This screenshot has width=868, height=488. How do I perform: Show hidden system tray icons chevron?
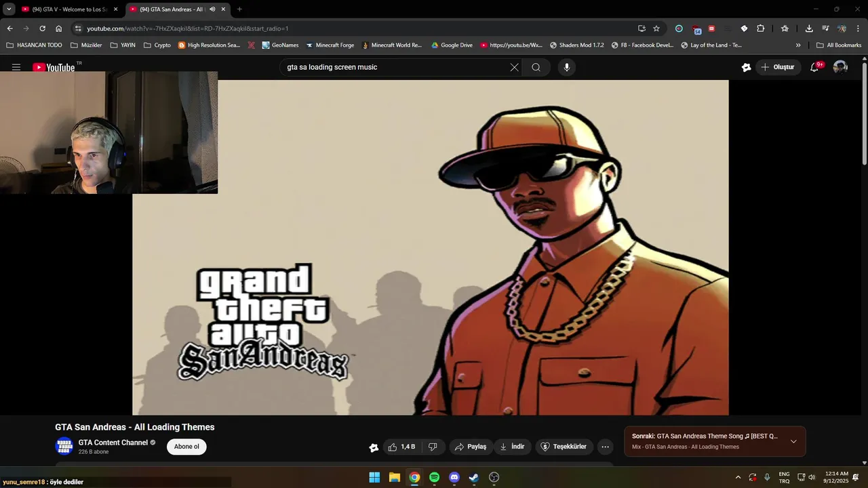[x=738, y=477]
